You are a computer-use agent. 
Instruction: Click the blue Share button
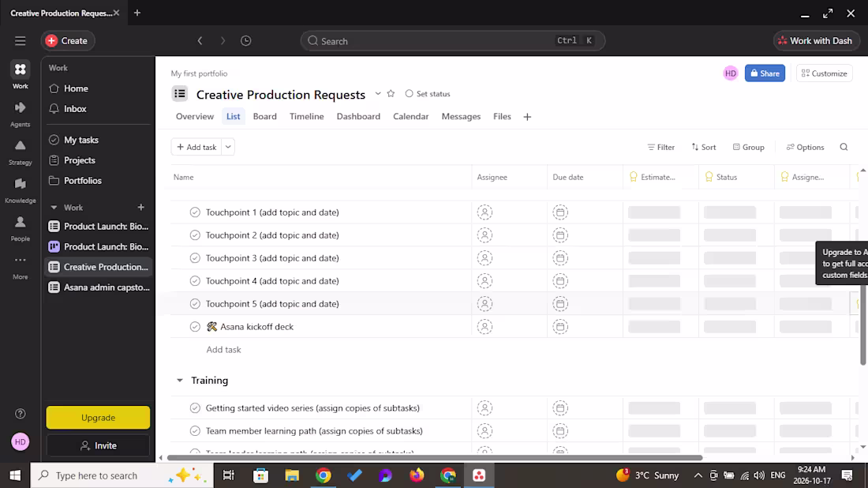tap(765, 73)
